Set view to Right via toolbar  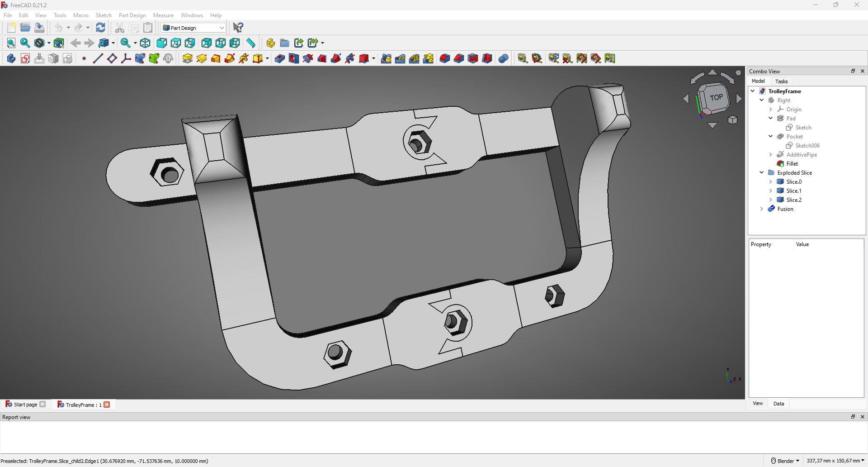[x=190, y=43]
